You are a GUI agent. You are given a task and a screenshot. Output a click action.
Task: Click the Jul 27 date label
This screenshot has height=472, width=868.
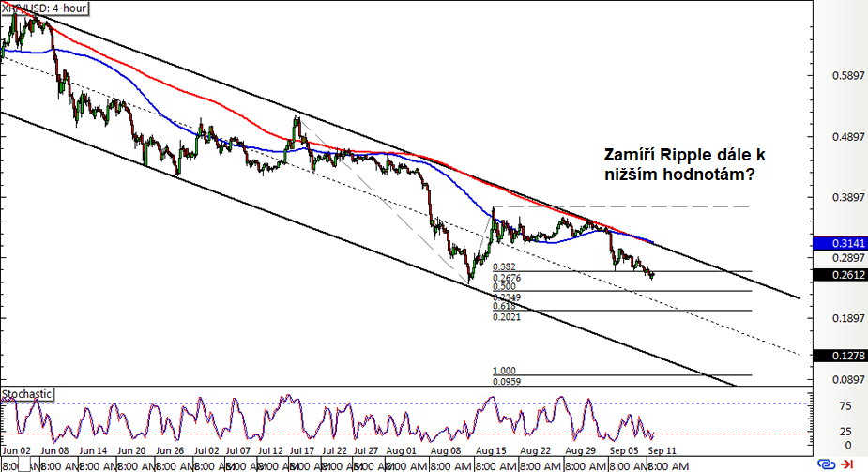[x=366, y=451]
